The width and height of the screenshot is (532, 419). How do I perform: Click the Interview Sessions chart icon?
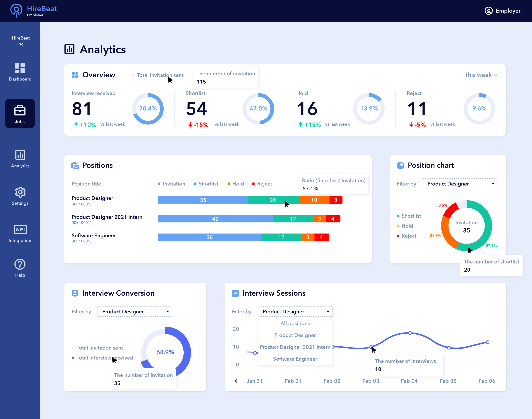(235, 293)
